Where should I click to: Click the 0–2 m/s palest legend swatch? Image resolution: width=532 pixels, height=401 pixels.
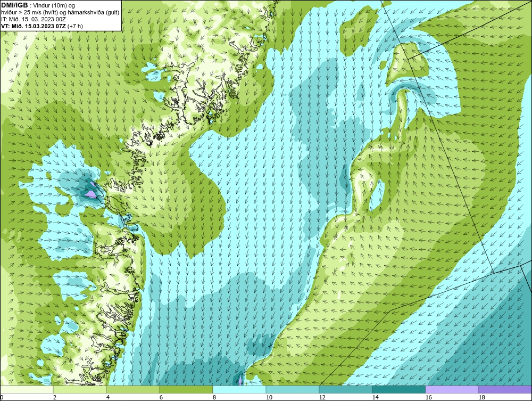27,389
